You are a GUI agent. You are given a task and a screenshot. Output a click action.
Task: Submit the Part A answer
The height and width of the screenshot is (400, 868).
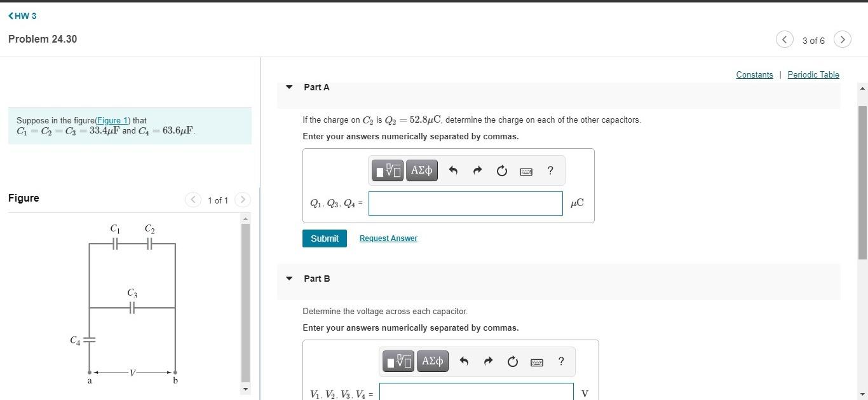[324, 238]
